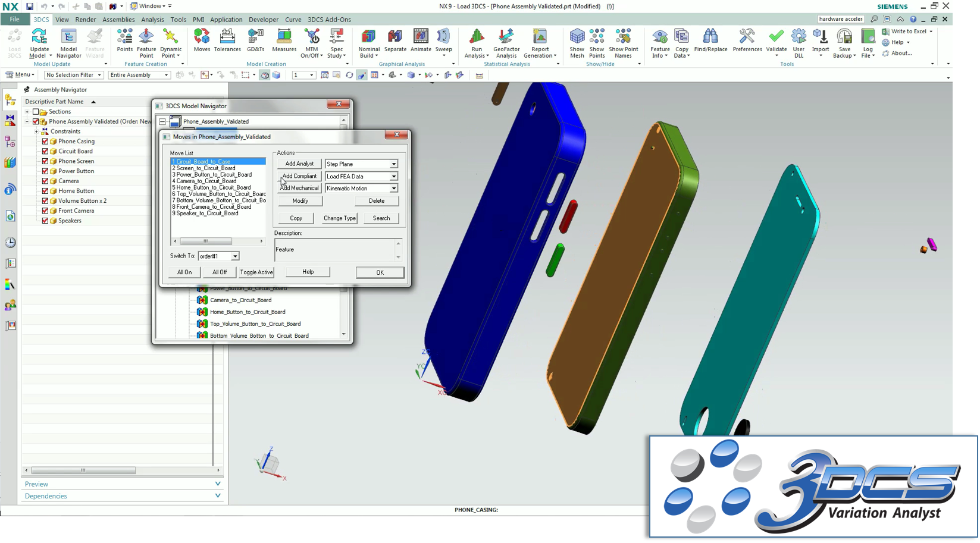Switch to the Assemblies tab
980x543 pixels.
[x=118, y=20]
